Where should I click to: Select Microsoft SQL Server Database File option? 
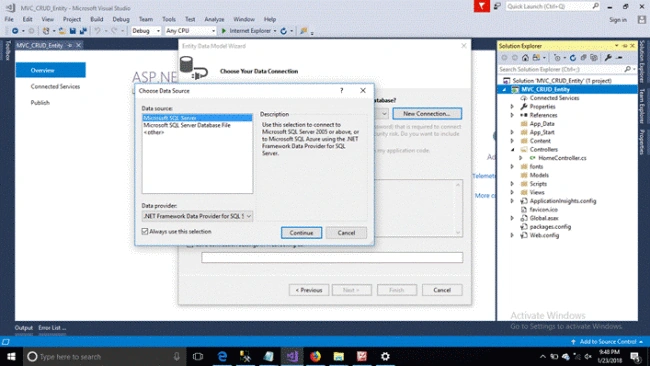coord(187,125)
